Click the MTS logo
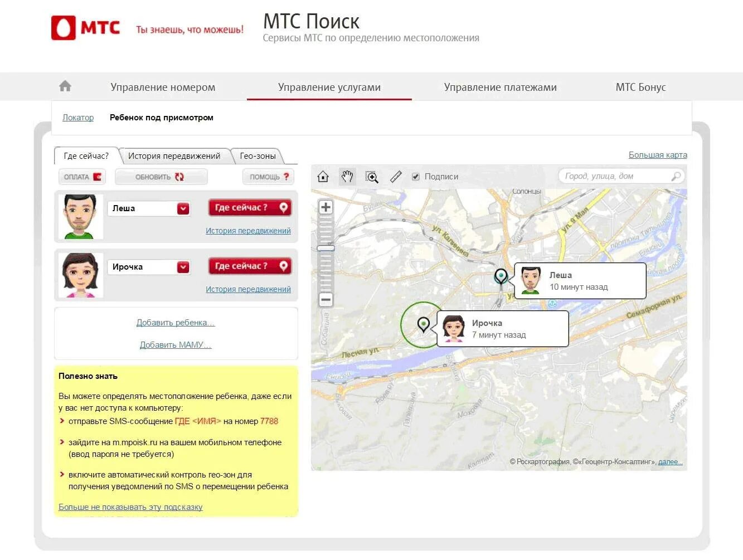Viewport: 743px width, 560px height. [x=86, y=27]
